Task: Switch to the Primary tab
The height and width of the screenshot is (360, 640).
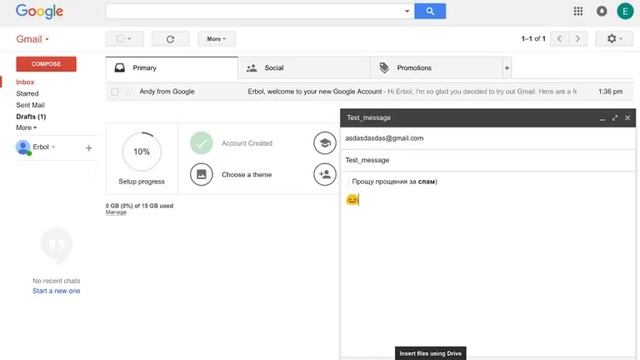Action: [x=172, y=68]
